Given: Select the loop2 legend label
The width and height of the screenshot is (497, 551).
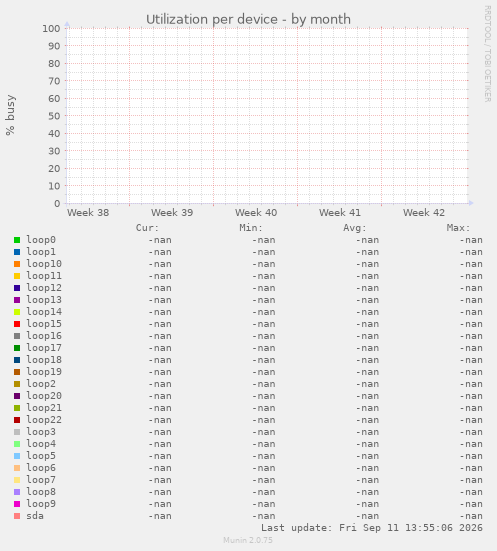Looking at the screenshot, I should (41, 384).
